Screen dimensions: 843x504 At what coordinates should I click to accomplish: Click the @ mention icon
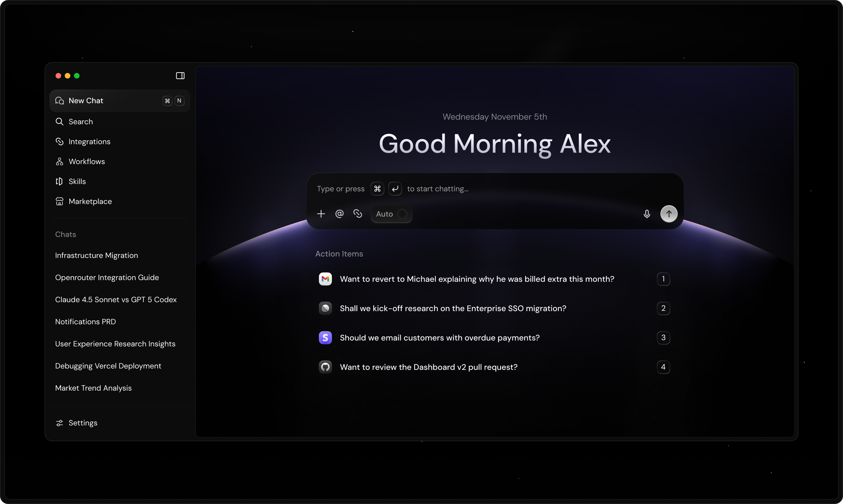[x=340, y=214]
